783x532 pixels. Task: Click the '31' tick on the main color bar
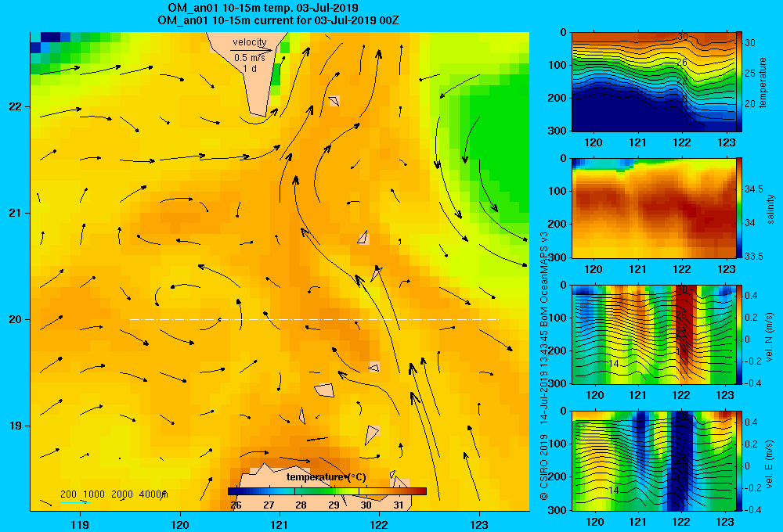coord(398,505)
